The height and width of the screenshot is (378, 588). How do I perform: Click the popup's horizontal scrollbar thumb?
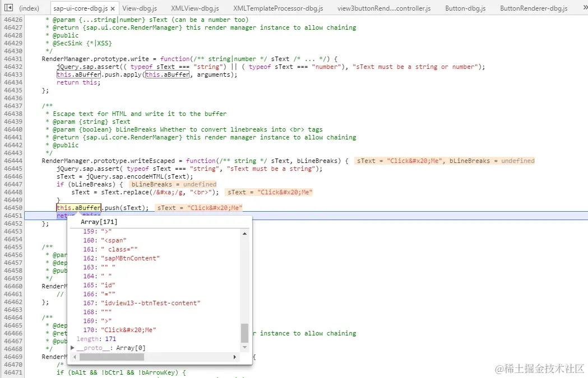point(112,357)
